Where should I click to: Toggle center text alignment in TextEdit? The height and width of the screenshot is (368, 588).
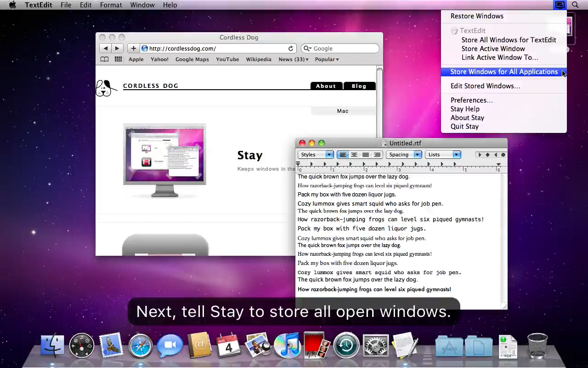click(354, 155)
